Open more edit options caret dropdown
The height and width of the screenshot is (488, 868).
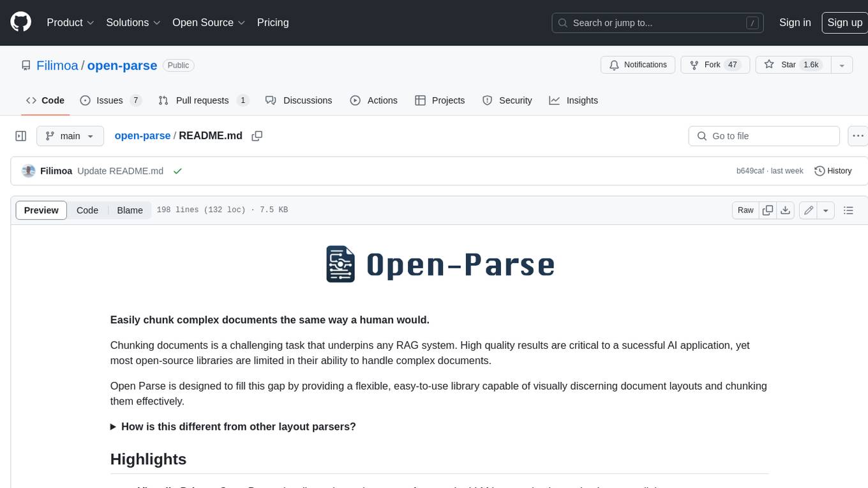pyautogui.click(x=826, y=210)
